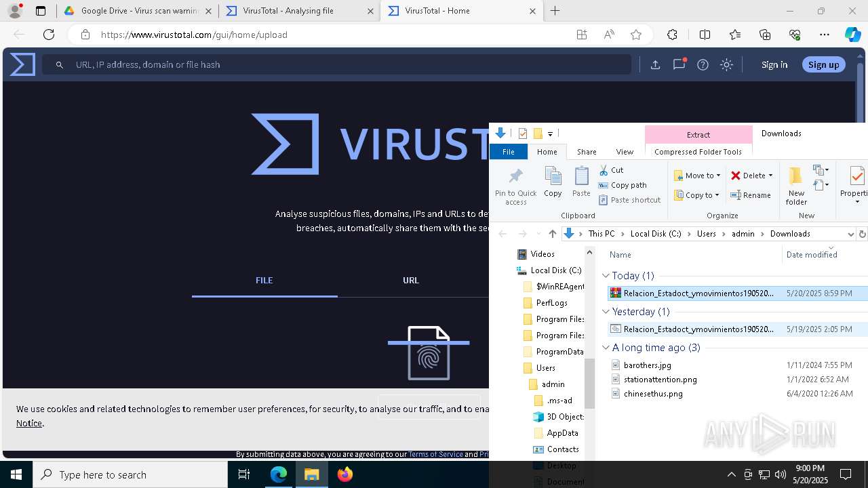Open Edge settings and more menu
This screenshot has height=488, width=868.
(825, 35)
